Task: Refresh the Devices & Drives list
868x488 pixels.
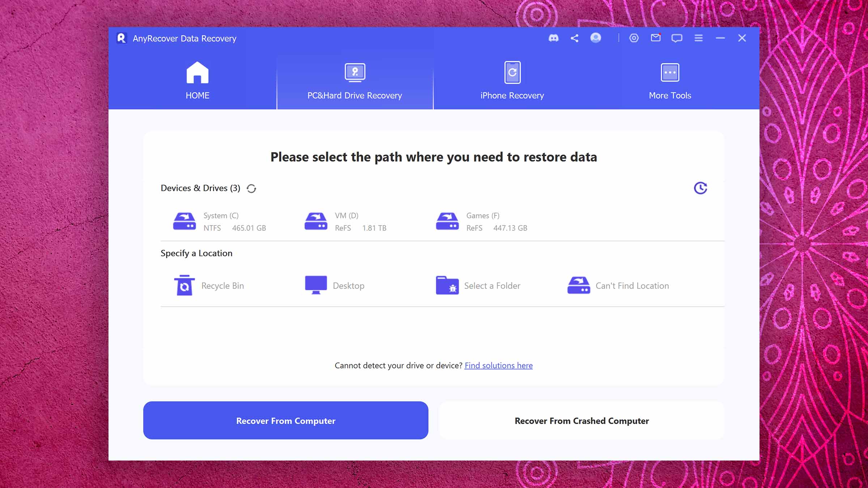Action: (x=251, y=188)
